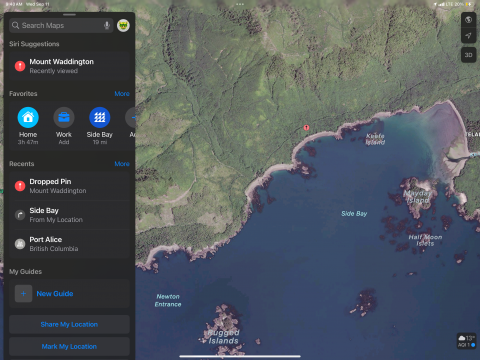Open the user profile avatar
The image size is (480, 360).
coord(123,26)
